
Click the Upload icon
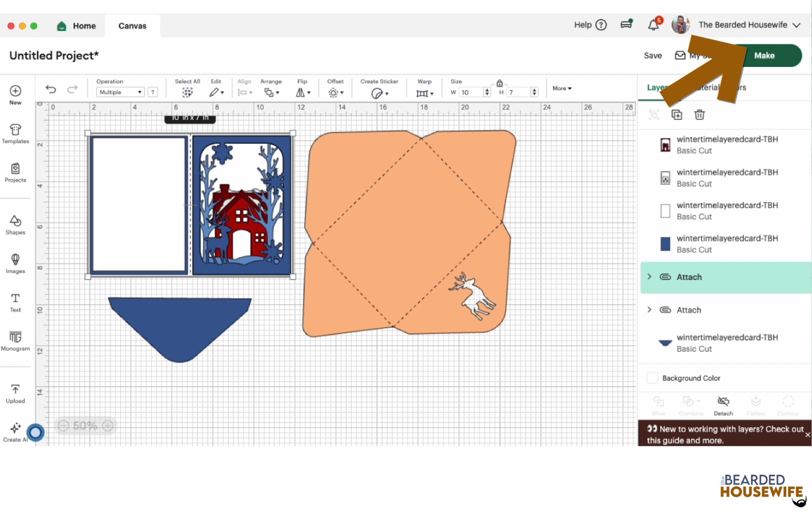[x=15, y=393]
